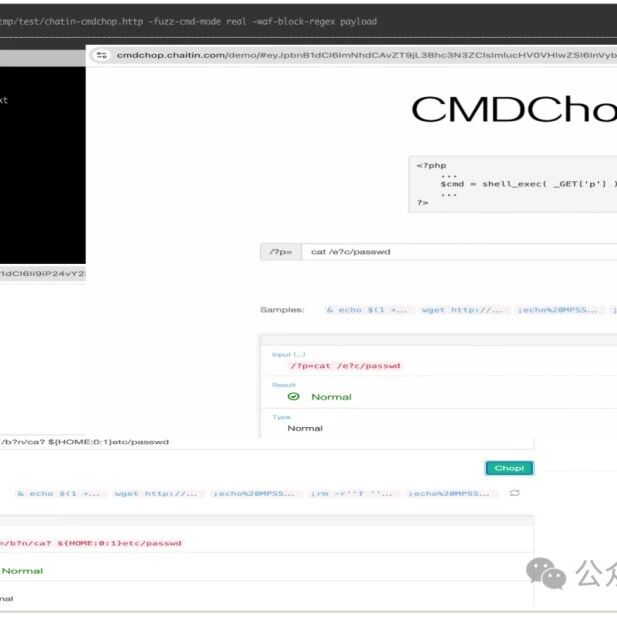Click the 'Type' label in results panel

point(281,417)
